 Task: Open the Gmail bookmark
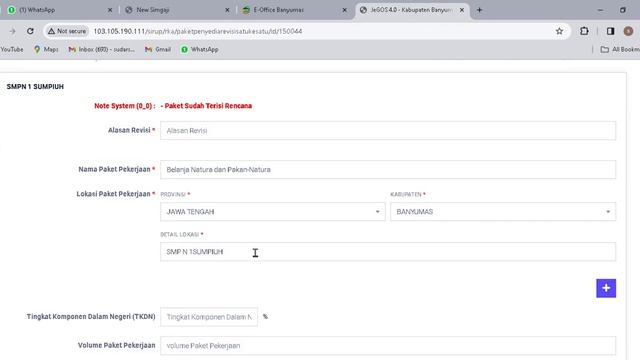click(158, 49)
